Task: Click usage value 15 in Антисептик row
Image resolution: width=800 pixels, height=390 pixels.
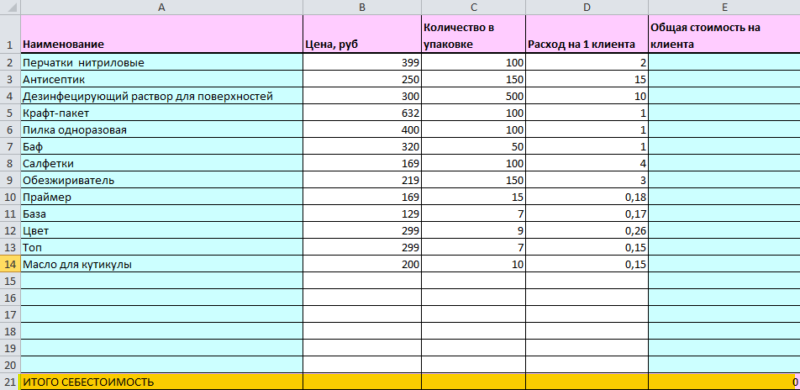Action: coord(587,79)
